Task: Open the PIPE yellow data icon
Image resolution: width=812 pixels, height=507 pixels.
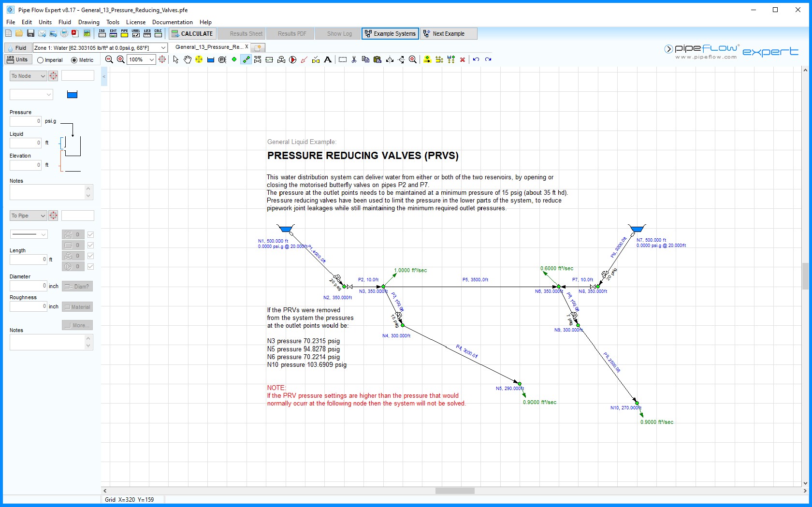Action: (124, 33)
